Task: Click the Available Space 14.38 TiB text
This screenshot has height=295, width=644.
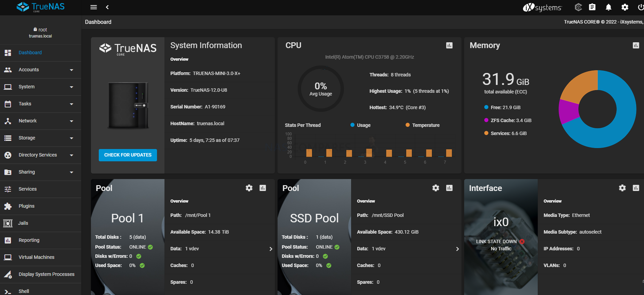Action: click(x=200, y=232)
